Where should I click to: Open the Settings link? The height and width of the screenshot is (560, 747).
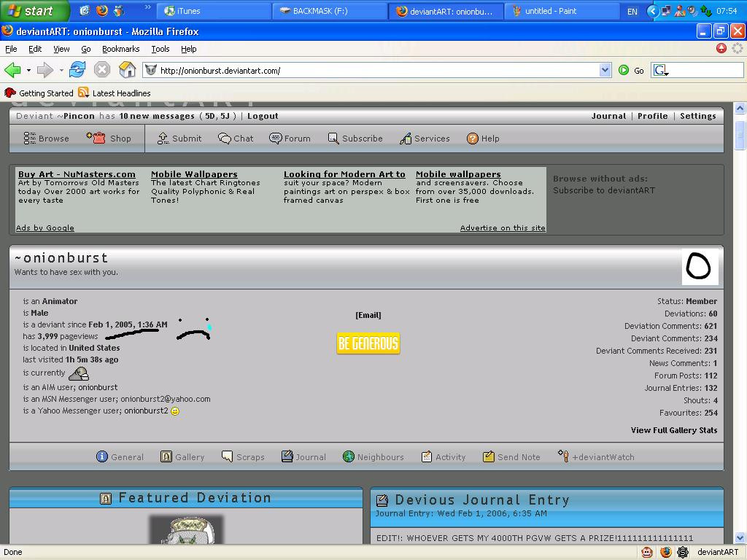point(698,116)
